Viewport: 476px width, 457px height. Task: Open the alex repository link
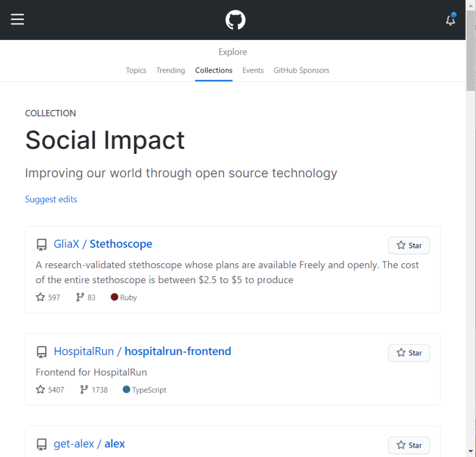[x=115, y=444]
